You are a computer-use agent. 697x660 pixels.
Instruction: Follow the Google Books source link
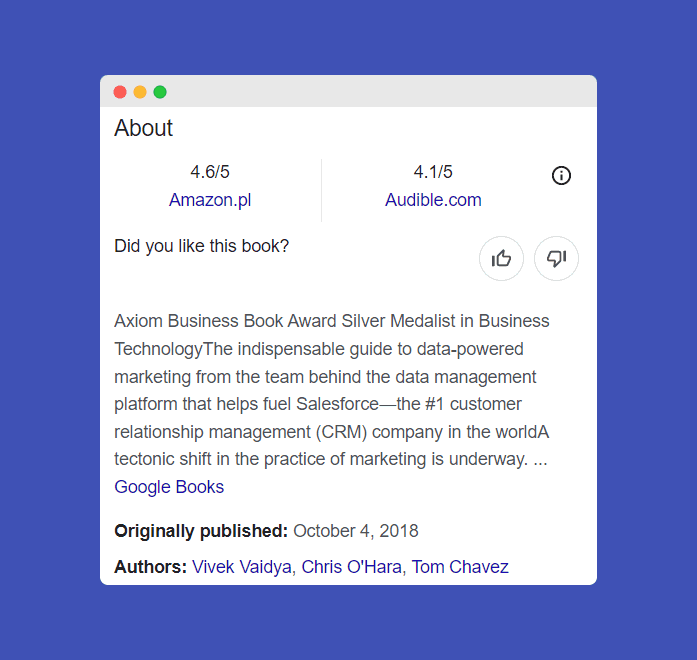tap(169, 487)
